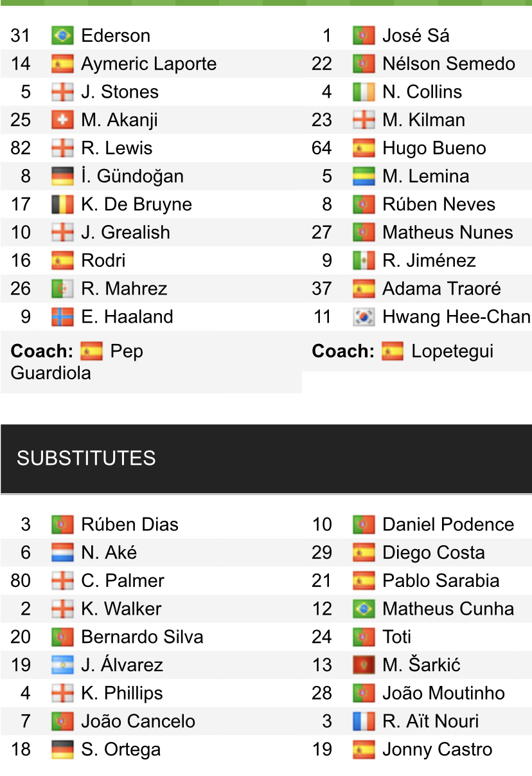Click the Switzerland flag beside M. Akanji
The height and width of the screenshot is (776, 532).
62,120
